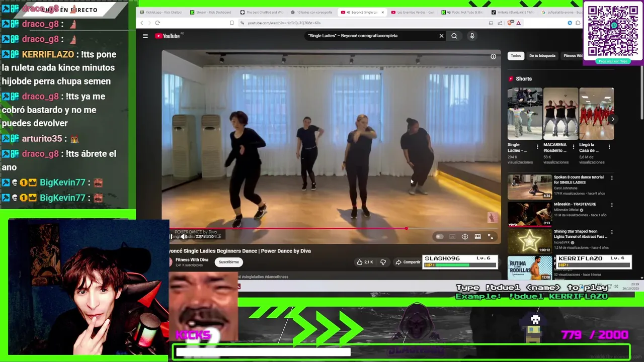Click KERRIFLAZO username in chat overlay
The width and height of the screenshot is (644, 362).
[48, 54]
